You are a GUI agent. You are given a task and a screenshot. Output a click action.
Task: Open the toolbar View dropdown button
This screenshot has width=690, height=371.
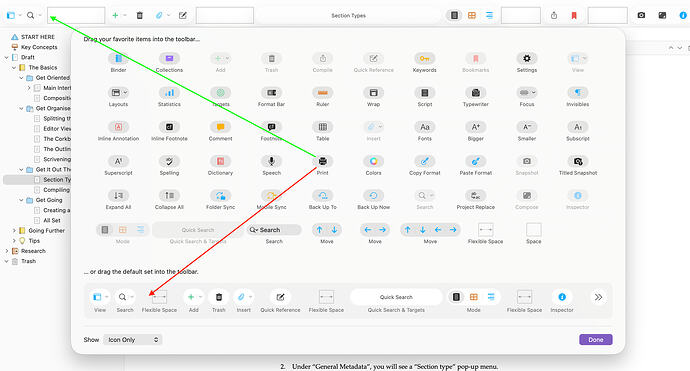(14, 15)
